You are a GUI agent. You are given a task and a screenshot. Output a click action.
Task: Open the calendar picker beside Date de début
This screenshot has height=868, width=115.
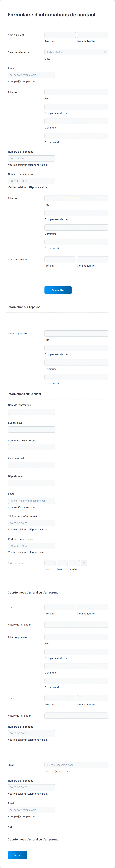coord(84,563)
